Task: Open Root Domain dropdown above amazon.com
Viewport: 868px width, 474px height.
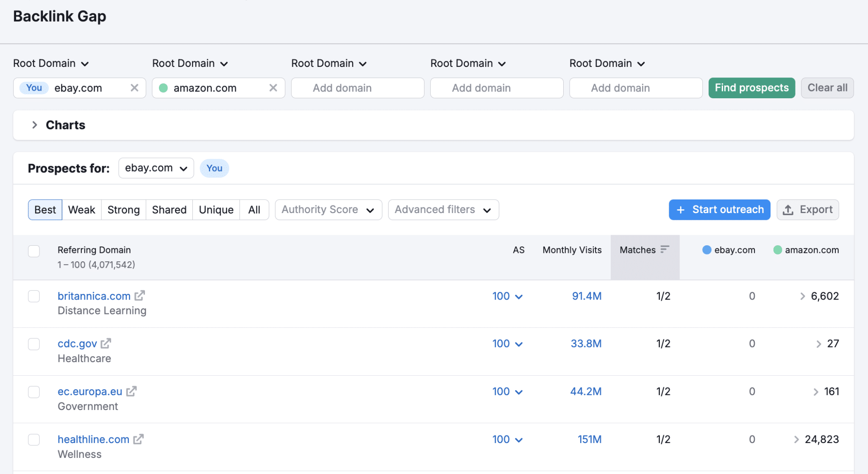Action: (190, 63)
